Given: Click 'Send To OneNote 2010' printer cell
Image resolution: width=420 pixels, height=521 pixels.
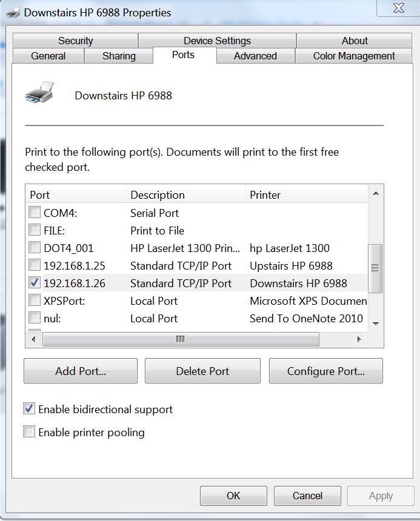Looking at the screenshot, I should click(306, 318).
